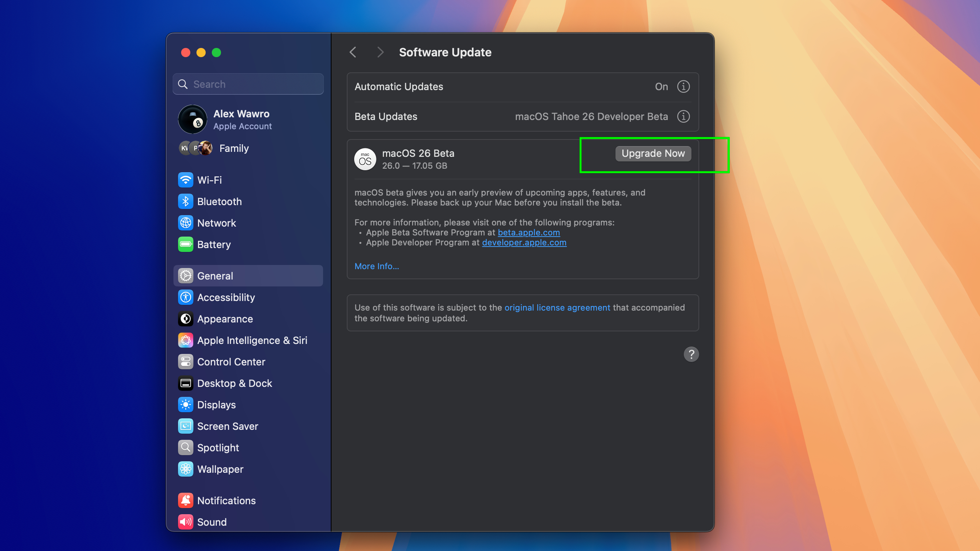Click the Battery icon in the sidebar
Viewport: 980px width, 551px height.
pyautogui.click(x=186, y=244)
